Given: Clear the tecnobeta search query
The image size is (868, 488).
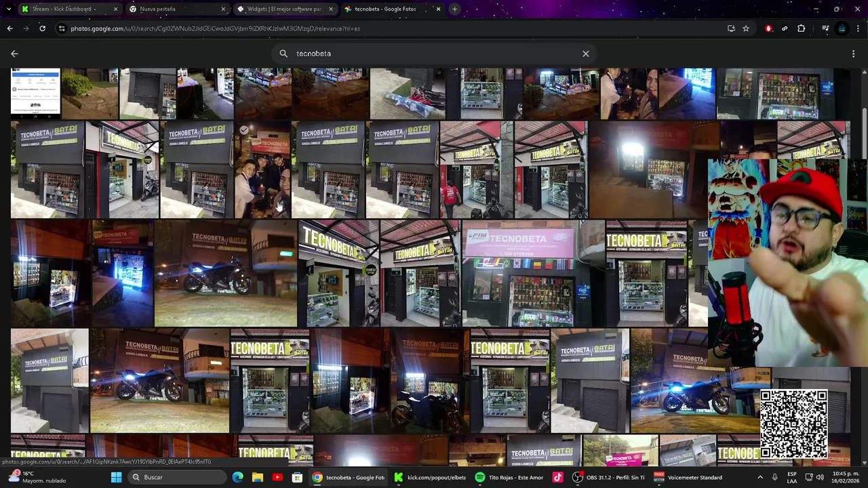Looking at the screenshot, I should click(586, 54).
